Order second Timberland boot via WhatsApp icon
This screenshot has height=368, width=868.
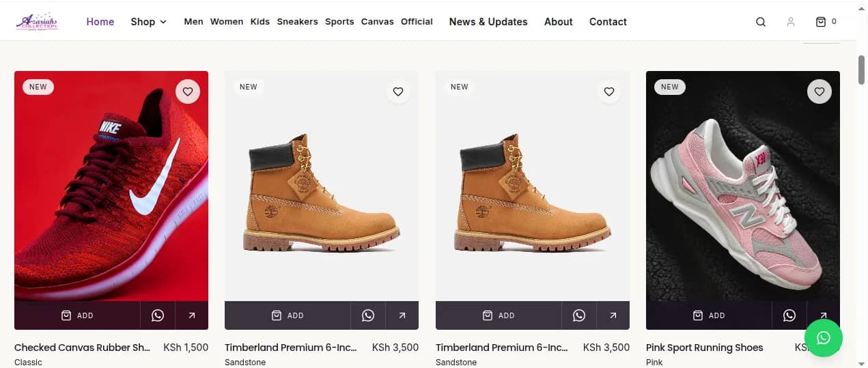point(579,315)
